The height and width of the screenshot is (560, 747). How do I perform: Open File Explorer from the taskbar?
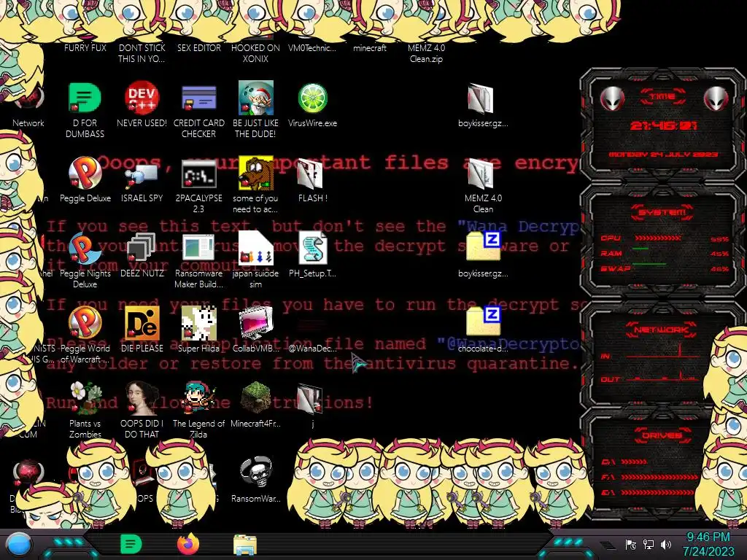pos(245,545)
